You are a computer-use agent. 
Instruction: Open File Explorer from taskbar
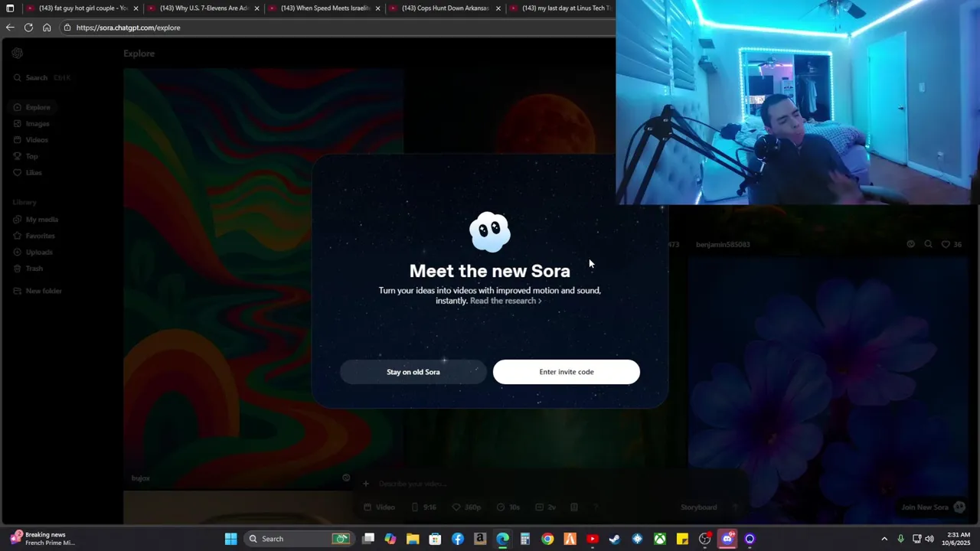tap(413, 539)
